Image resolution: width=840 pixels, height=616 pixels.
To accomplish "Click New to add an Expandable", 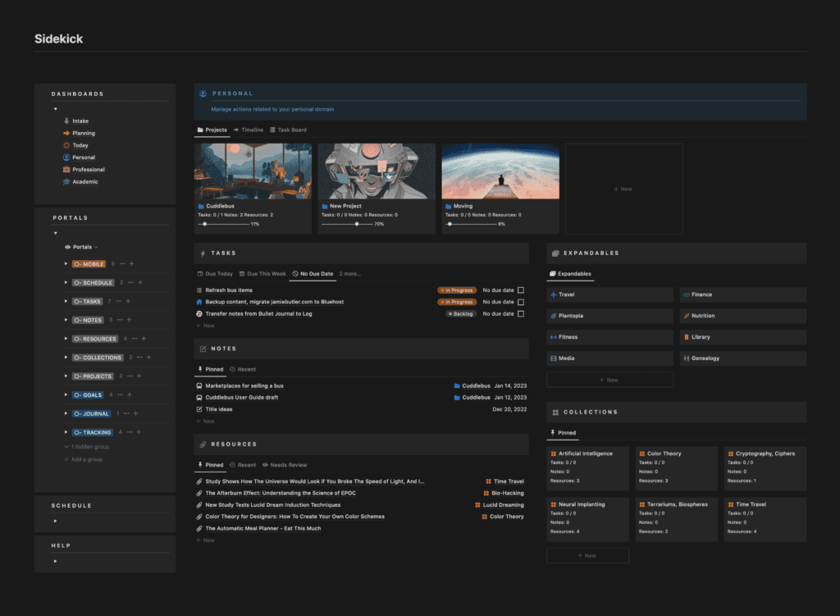I will 609,379.
